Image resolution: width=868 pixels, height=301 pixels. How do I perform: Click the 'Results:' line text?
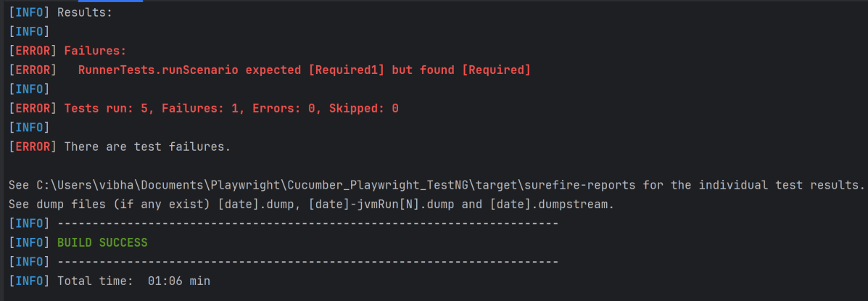click(x=85, y=12)
